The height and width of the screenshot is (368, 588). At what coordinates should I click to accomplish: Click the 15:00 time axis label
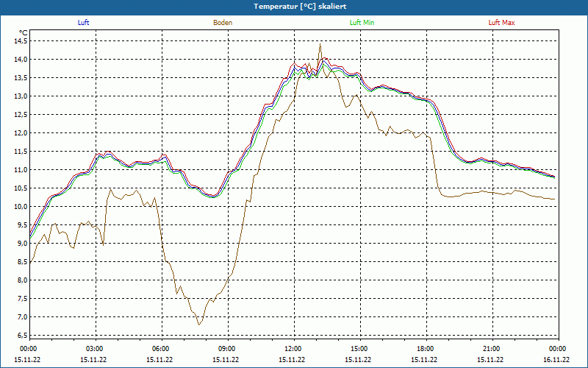tap(359, 349)
